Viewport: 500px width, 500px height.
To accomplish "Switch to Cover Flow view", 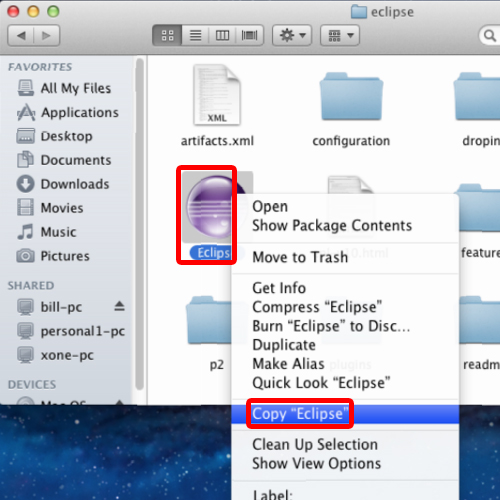I will coord(250,35).
